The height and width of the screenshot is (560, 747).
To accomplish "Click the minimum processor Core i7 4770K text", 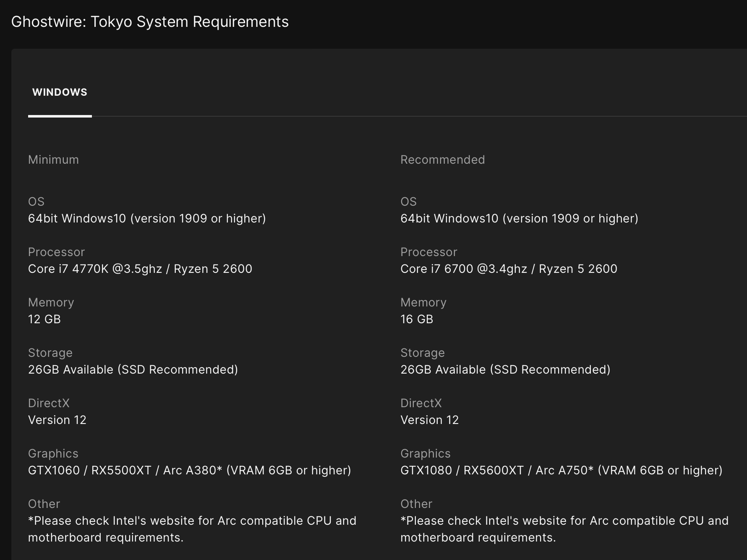I will pyautogui.click(x=140, y=269).
